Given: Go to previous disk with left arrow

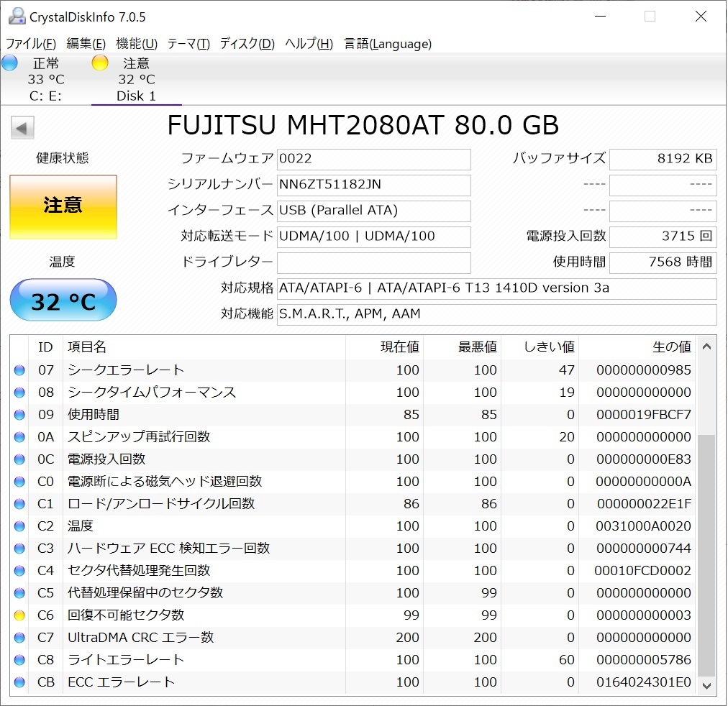Looking at the screenshot, I should tap(22, 127).
